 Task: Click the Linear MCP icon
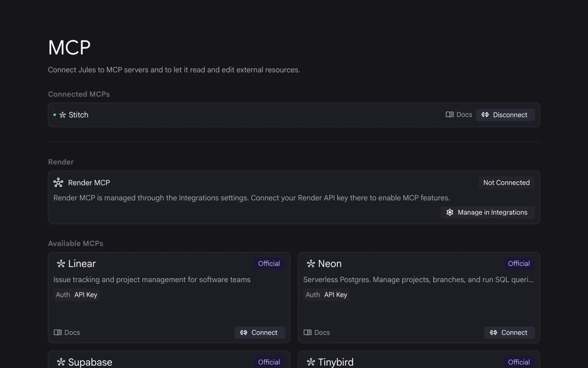pos(61,264)
